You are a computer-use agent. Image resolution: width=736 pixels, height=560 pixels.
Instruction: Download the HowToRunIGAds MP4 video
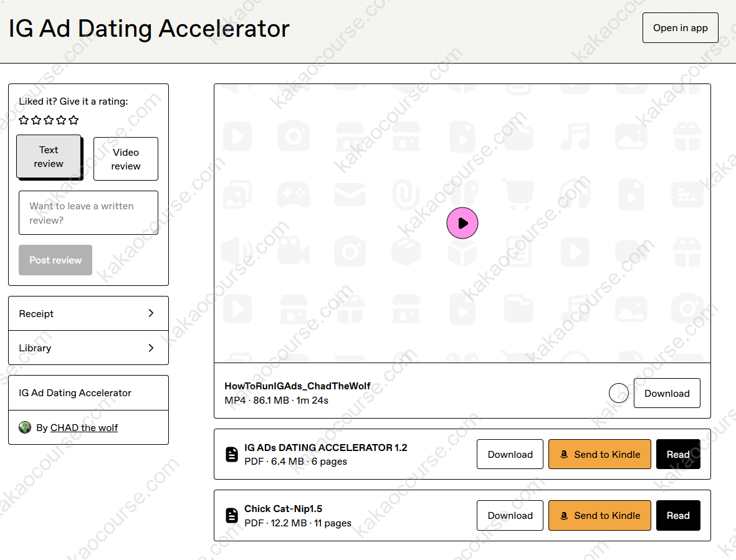pos(666,393)
